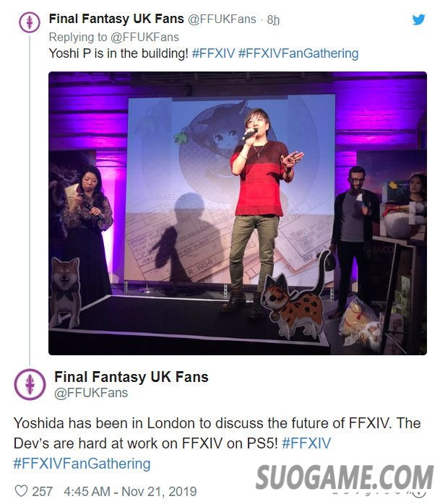Image resolution: width=440 pixels, height=504 pixels.
Task: Click the bold Final Fantasy UK Fans name in lower tweet
Action: 131,377
